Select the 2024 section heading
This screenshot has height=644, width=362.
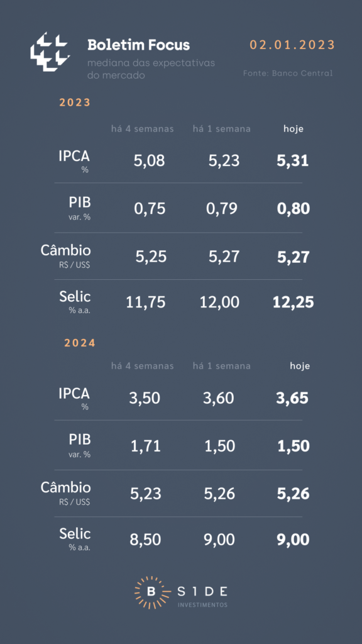[80, 343]
